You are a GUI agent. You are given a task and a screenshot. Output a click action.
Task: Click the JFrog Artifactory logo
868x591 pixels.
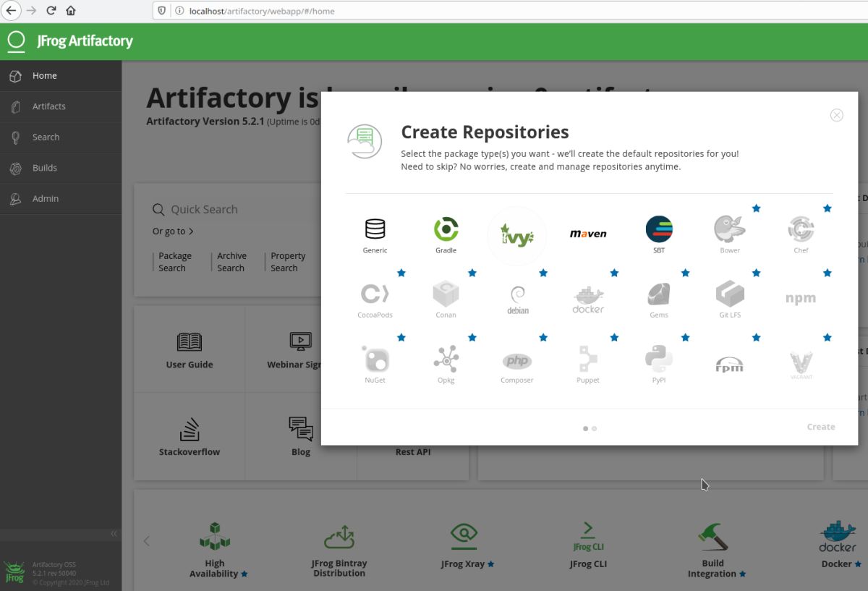70,41
